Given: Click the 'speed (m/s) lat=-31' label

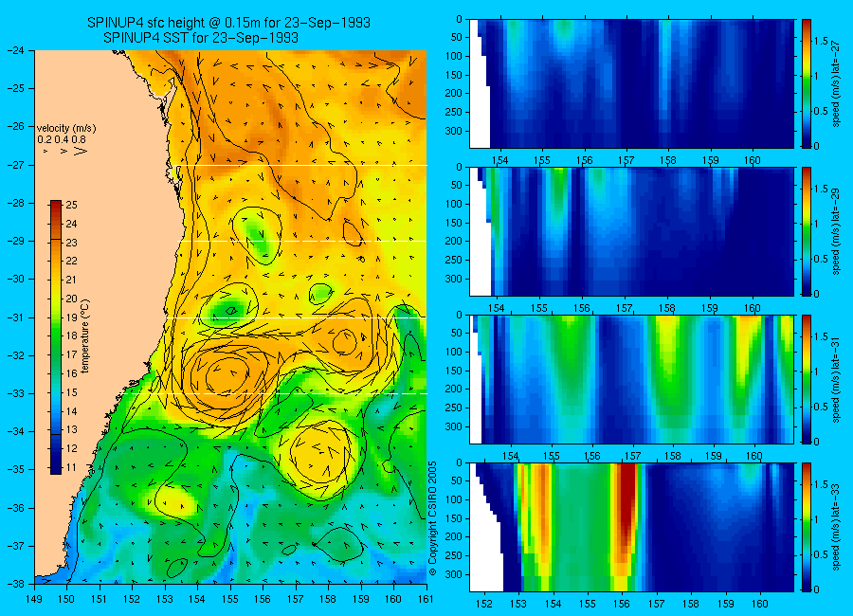Looking at the screenshot, I should [x=837, y=379].
